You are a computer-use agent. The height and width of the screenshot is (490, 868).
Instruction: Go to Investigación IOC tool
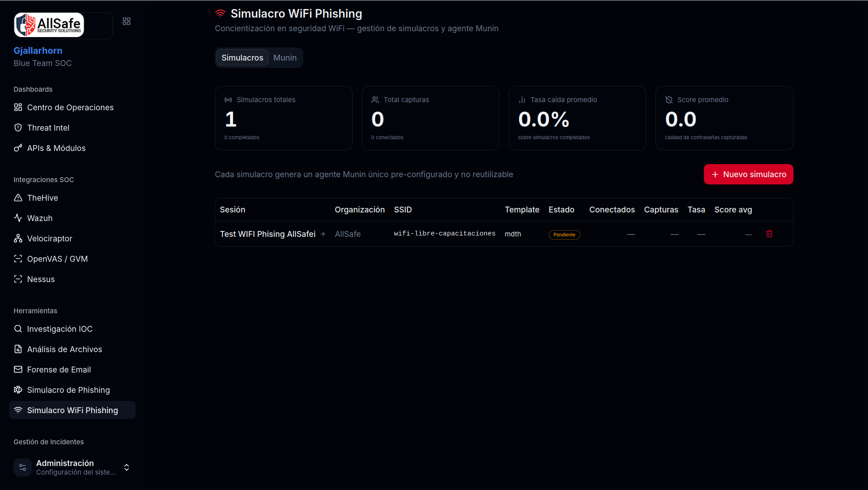tap(72, 329)
